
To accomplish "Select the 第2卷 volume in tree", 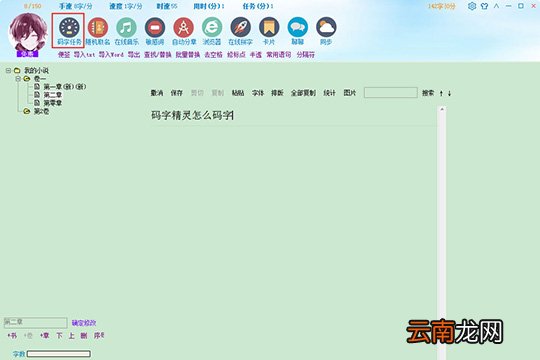I will coord(41,111).
